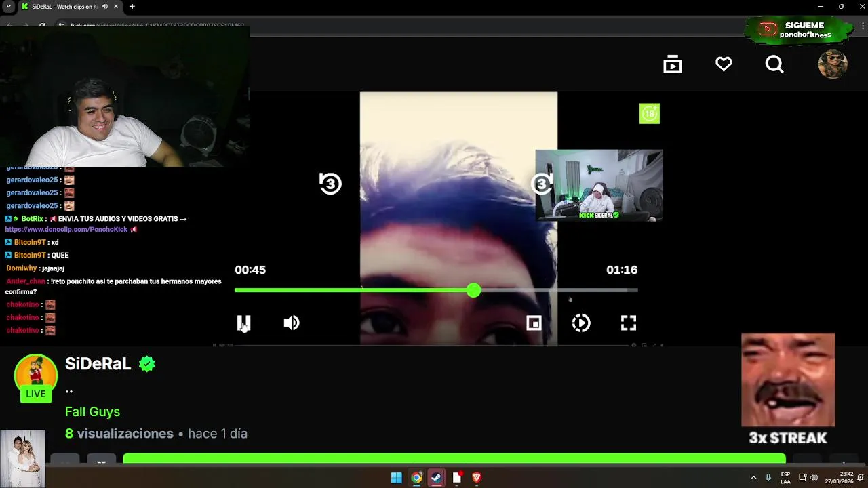868x488 pixels.
Task: Click the BotRix username in chat
Action: click(x=33, y=219)
